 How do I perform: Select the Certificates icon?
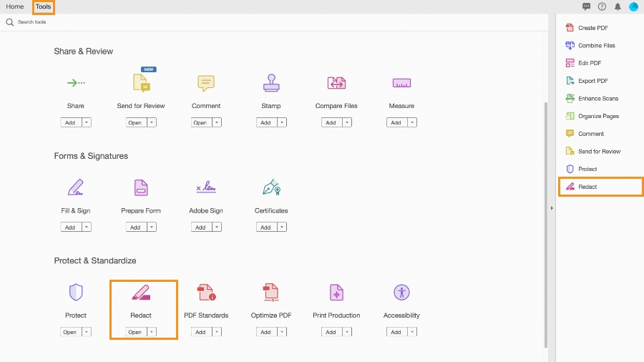[271, 187]
